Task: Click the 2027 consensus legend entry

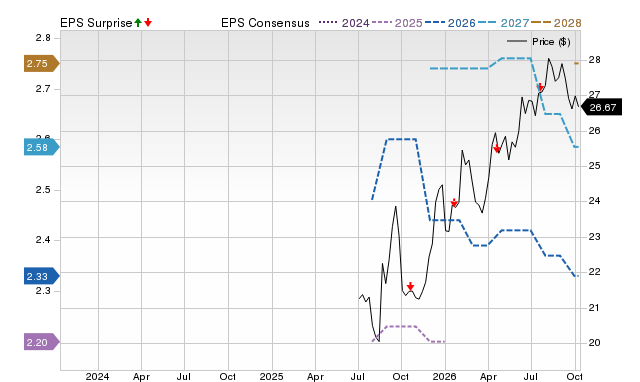Action: 503,23
